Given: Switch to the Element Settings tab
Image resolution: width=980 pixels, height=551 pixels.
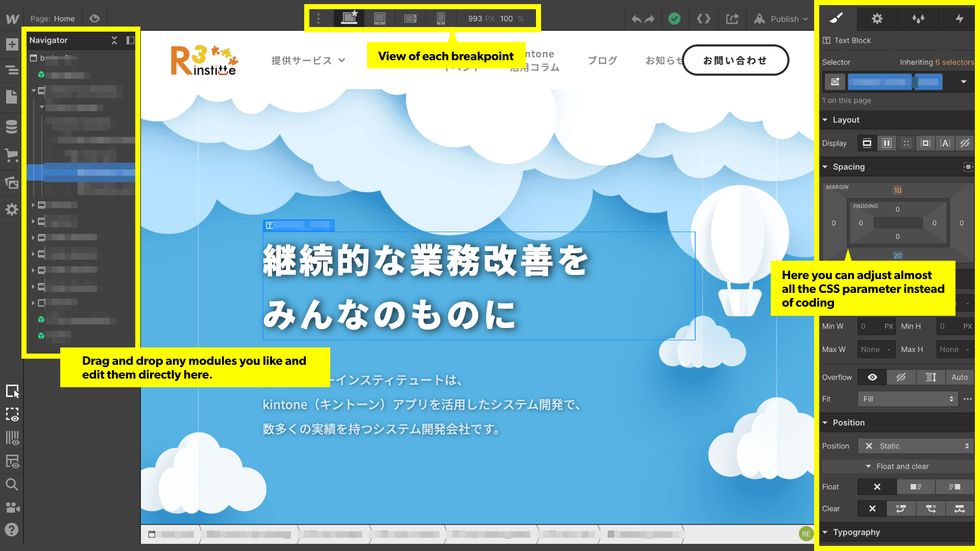Looking at the screenshot, I should (x=877, y=19).
